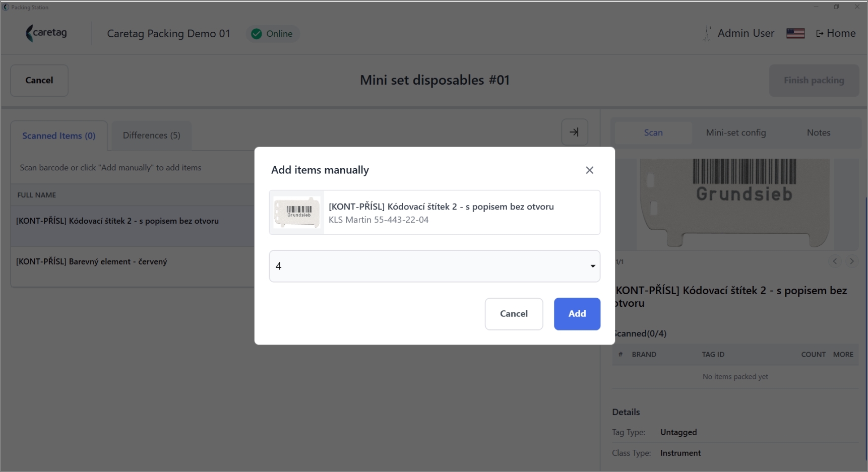Click the Admin User profile icon
The width and height of the screenshot is (868, 472).
tap(707, 33)
